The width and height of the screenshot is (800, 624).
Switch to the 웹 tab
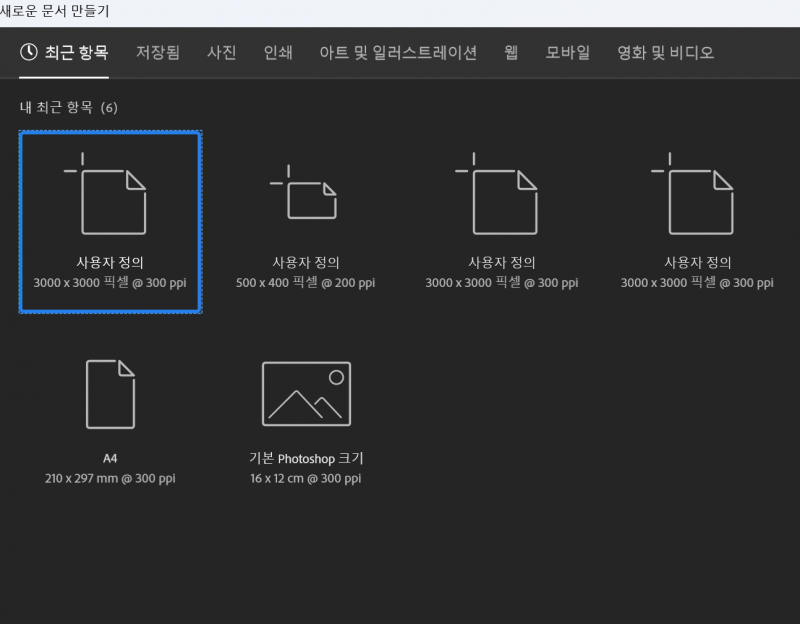pyautogui.click(x=511, y=53)
